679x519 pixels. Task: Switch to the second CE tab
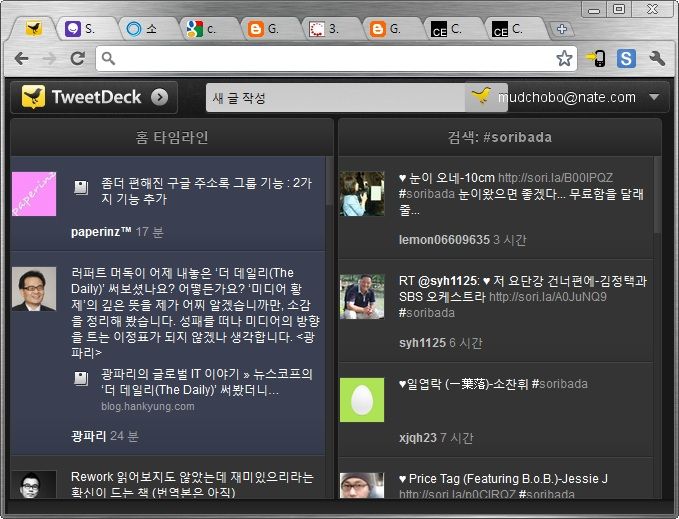point(514,29)
